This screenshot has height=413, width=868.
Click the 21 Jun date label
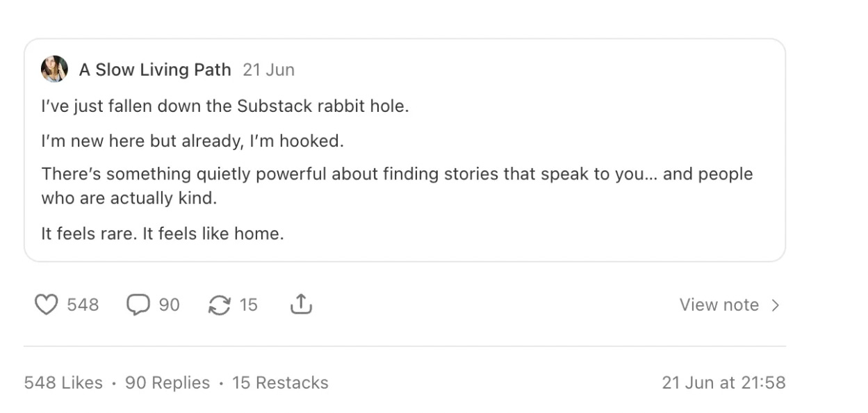click(x=269, y=70)
